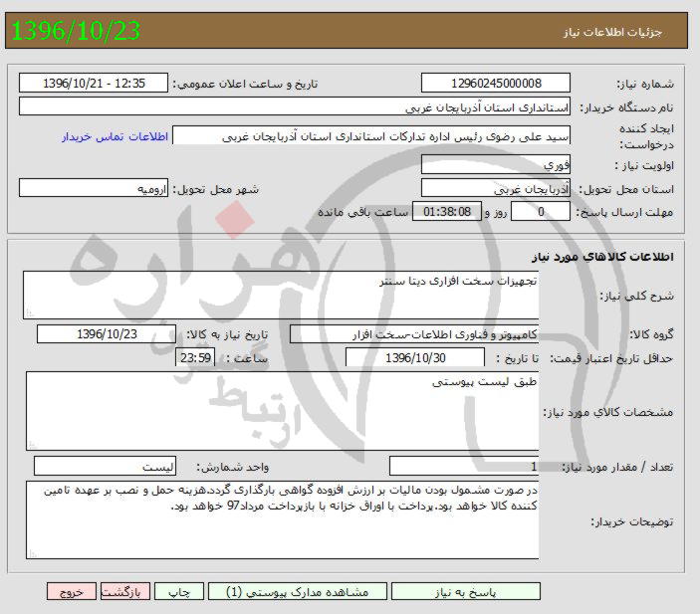This screenshot has width=700, height=614.
Task: Click the quantity field showing 1
Action: (464, 467)
